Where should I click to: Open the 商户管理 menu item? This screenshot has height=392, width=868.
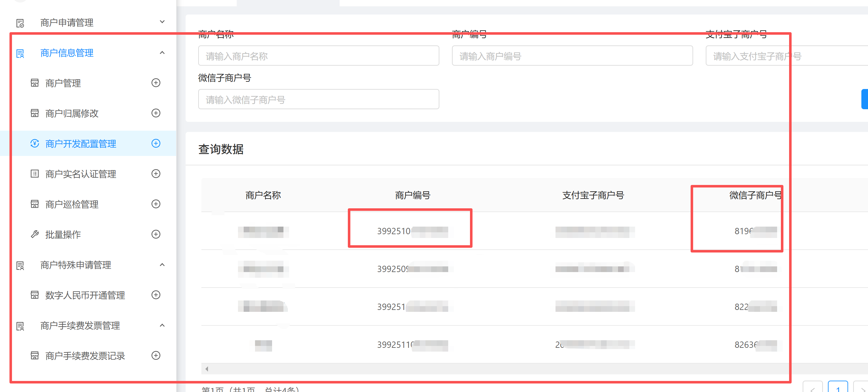coord(63,83)
